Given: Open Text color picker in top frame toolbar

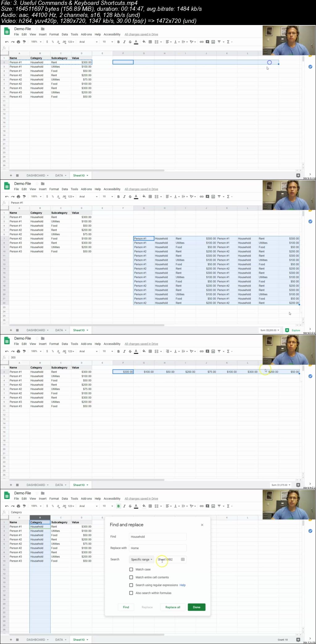Looking at the screenshot, I should point(136,42).
